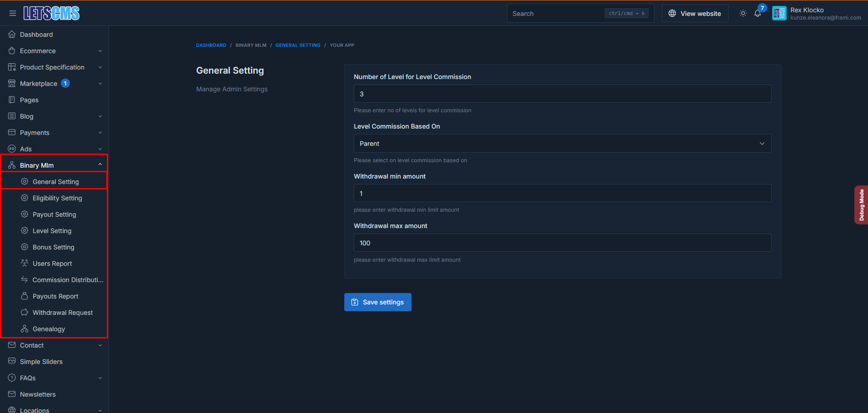Open notifications via the bell icon
Viewport: 868px width, 413px height.
(757, 13)
